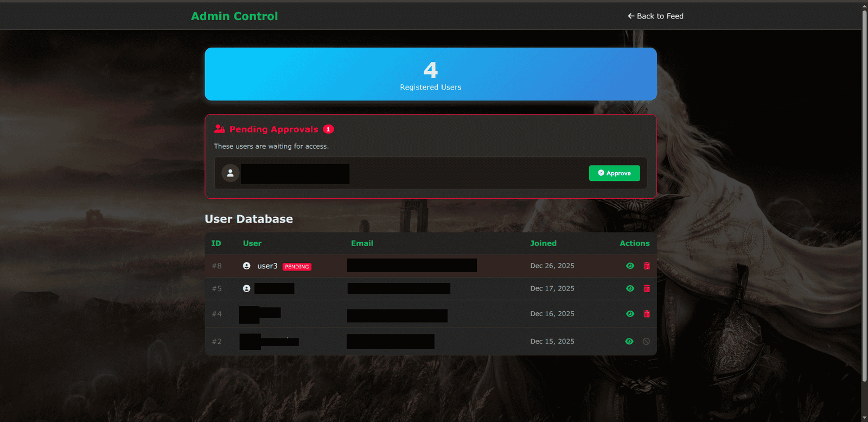Click the #2 ID cell
This screenshot has width=868, height=422.
click(216, 342)
